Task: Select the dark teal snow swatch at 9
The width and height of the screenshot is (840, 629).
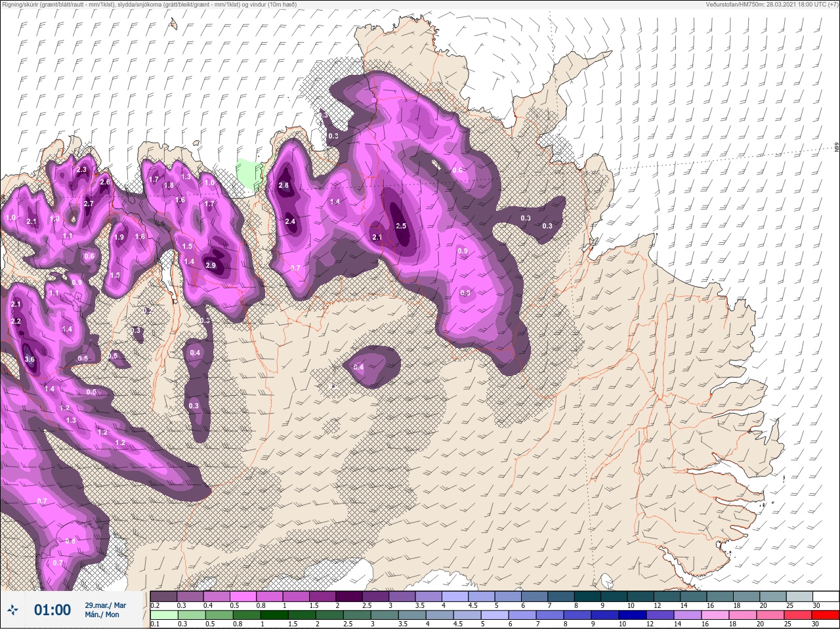Action: pyautogui.click(x=614, y=596)
